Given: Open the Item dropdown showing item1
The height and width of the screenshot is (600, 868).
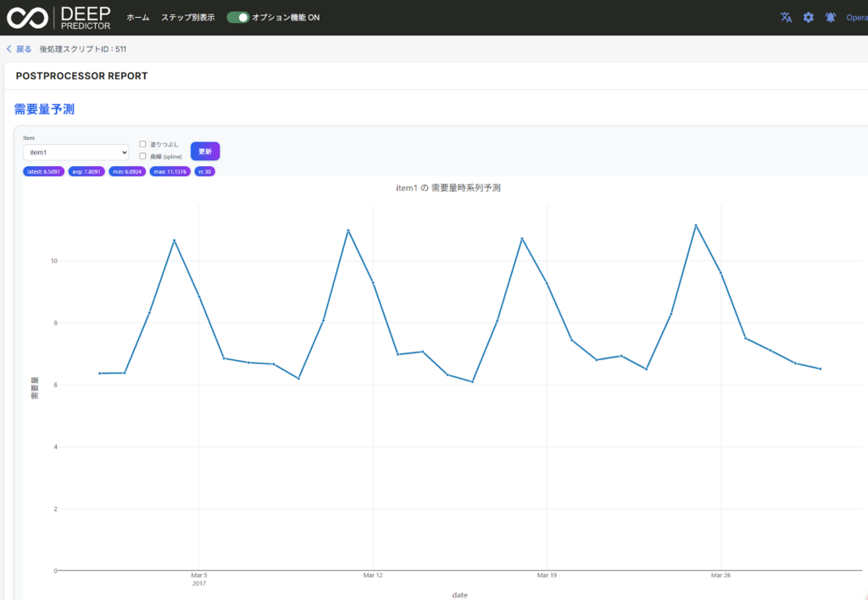Looking at the screenshot, I should [x=75, y=153].
